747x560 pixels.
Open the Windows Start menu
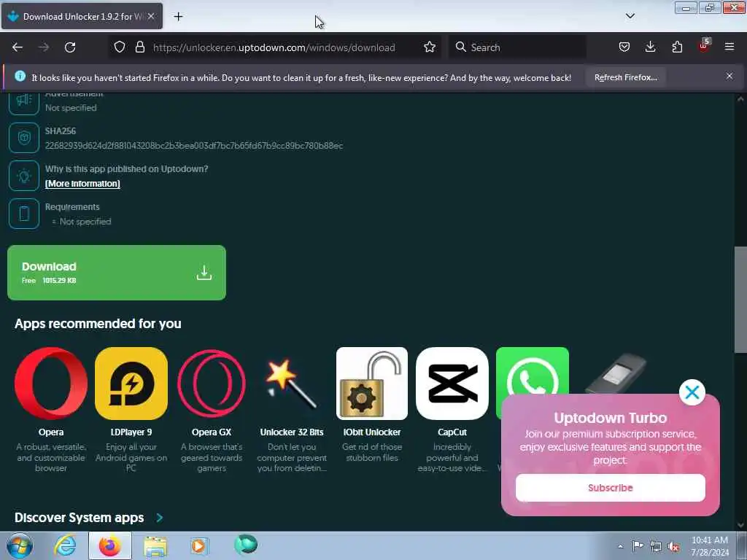(x=20, y=545)
